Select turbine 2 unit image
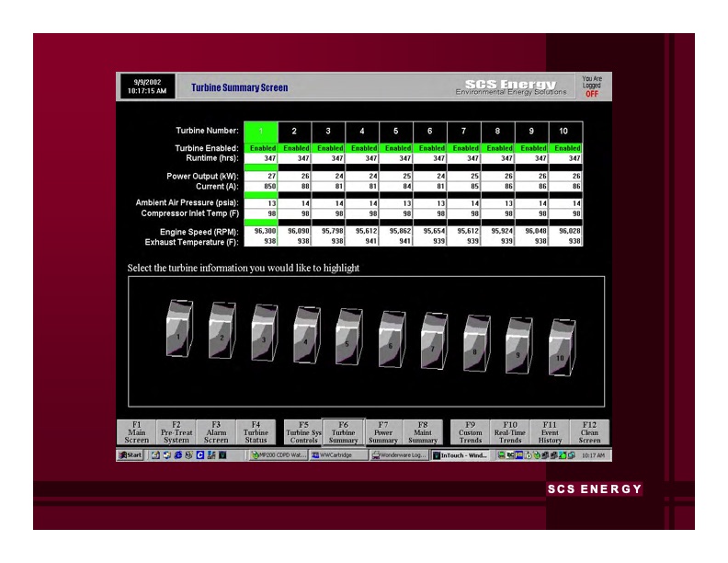This screenshot has width=728, height=563. [x=222, y=330]
